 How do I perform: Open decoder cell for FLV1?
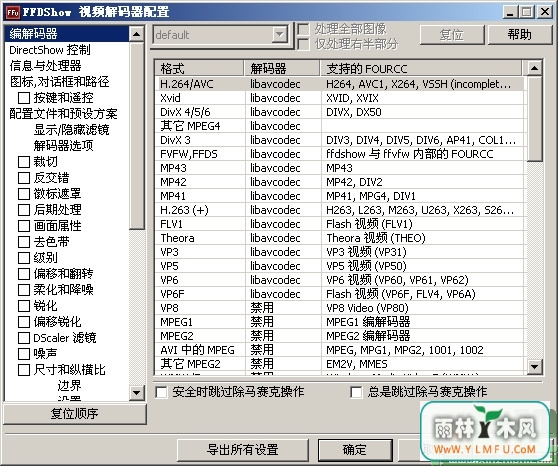pyautogui.click(x=283, y=224)
